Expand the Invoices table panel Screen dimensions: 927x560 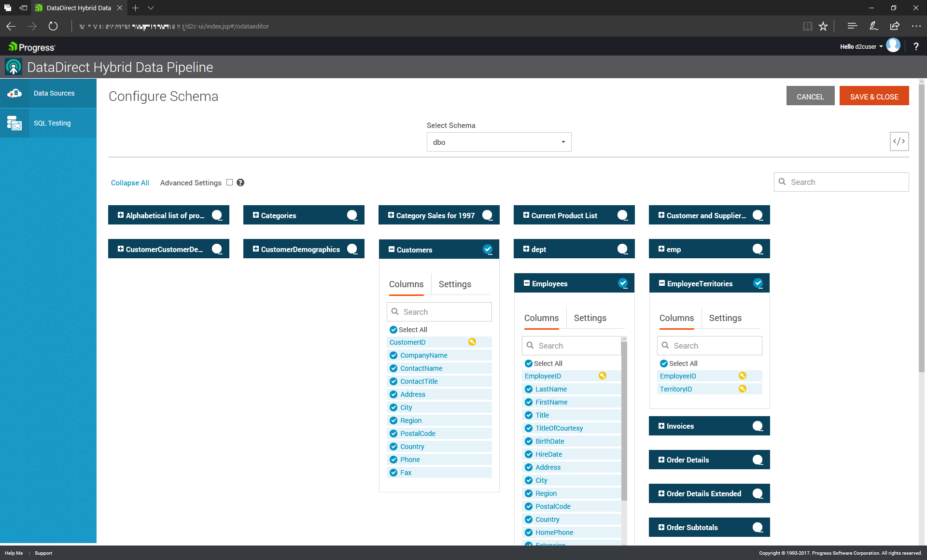click(661, 426)
